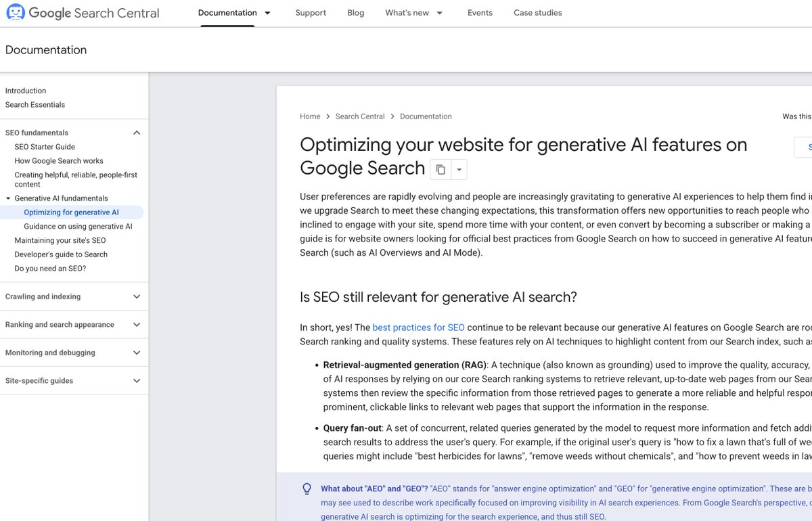Open the Events tab

480,13
